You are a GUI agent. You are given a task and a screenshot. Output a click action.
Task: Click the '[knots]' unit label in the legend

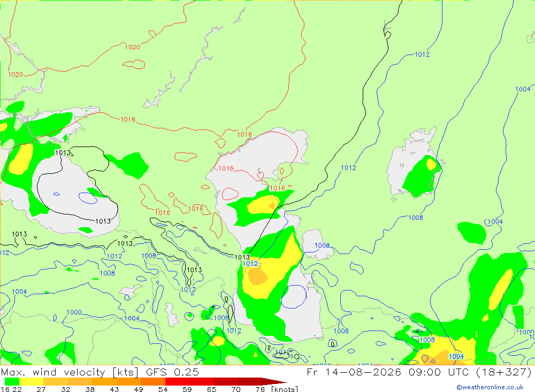click(x=285, y=389)
